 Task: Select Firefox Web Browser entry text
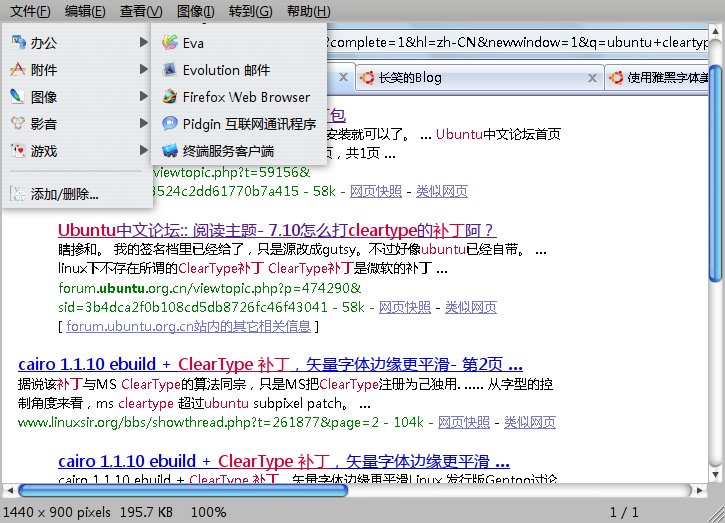pyautogui.click(x=246, y=97)
